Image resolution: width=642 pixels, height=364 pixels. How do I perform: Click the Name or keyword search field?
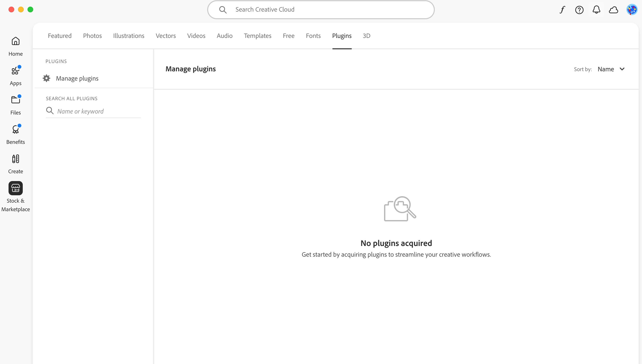coord(97,111)
